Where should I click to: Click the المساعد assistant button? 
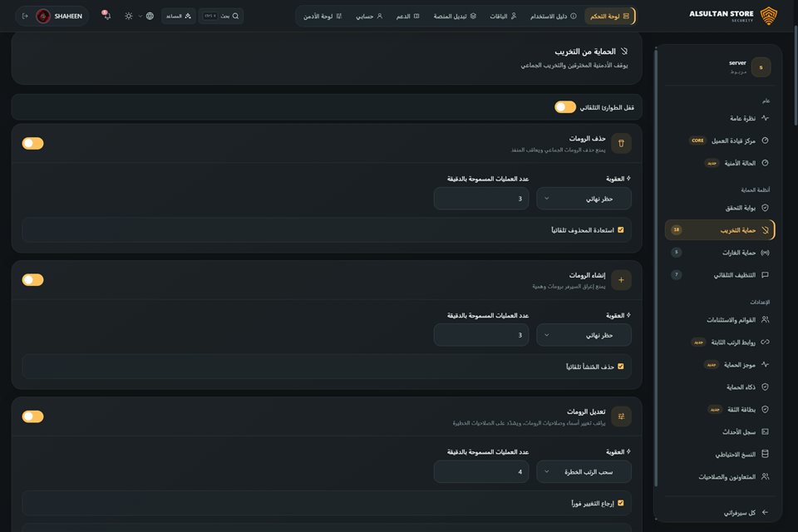(x=179, y=17)
